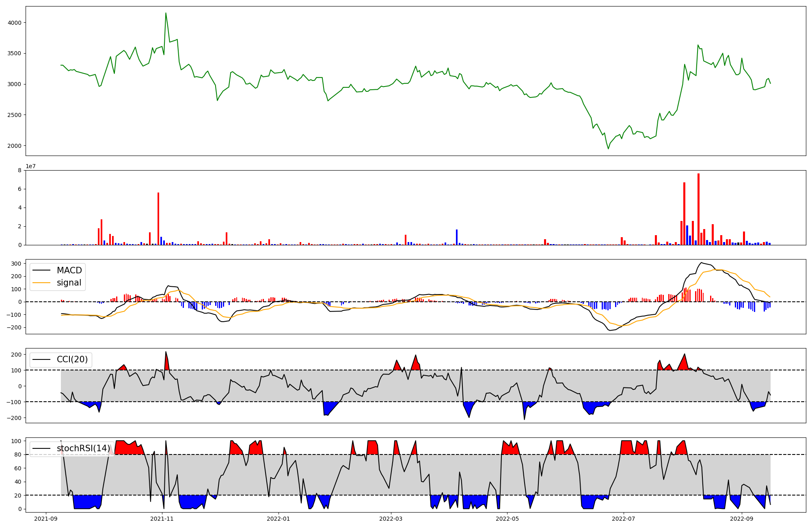Viewport: 812px width, 528px height.
Task: Click the 1e7 volume scale text
Action: [30, 167]
